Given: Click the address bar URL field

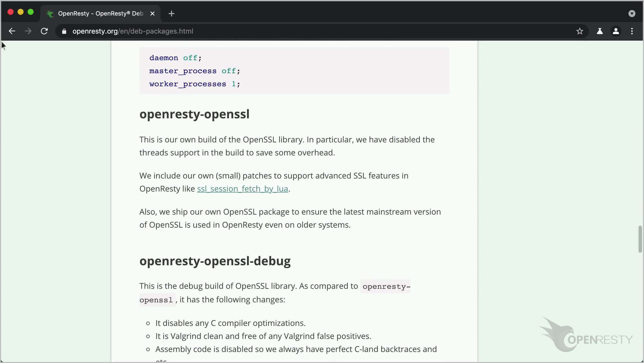Looking at the screenshot, I should coord(301,31).
